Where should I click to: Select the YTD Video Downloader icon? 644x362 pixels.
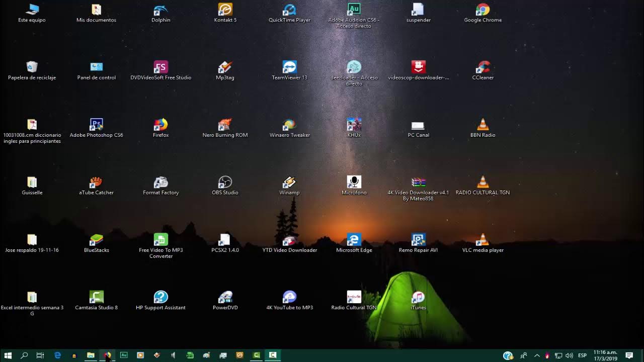(x=289, y=243)
